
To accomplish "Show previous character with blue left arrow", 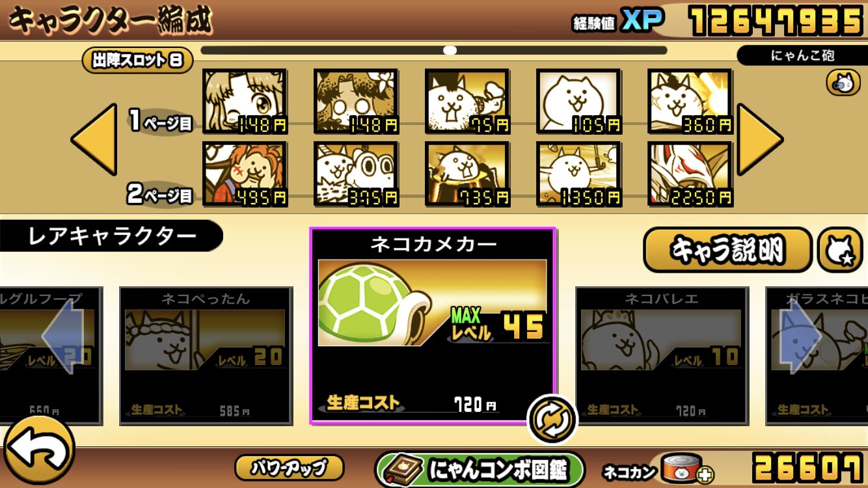I will pos(63,336).
